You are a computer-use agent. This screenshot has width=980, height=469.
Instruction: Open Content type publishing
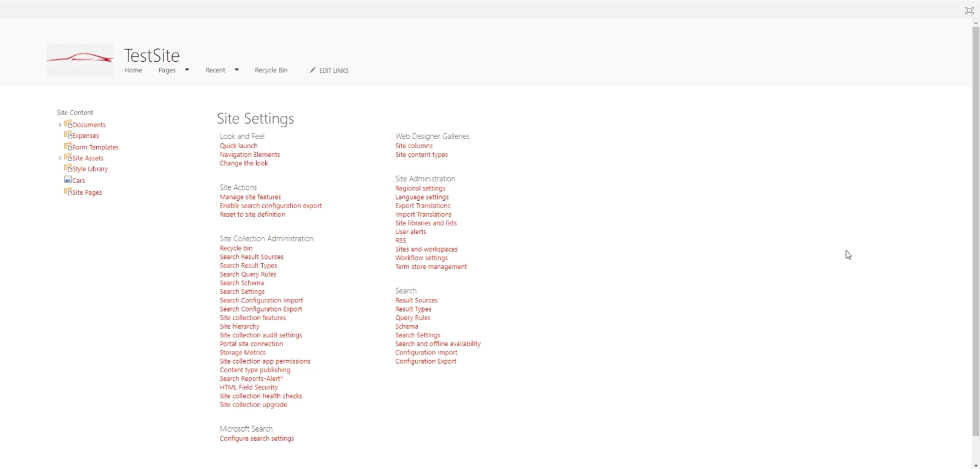(x=255, y=370)
